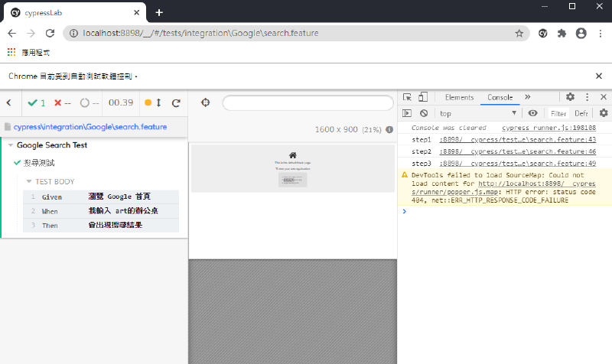Rerun all tests with the reload icon

tap(176, 103)
